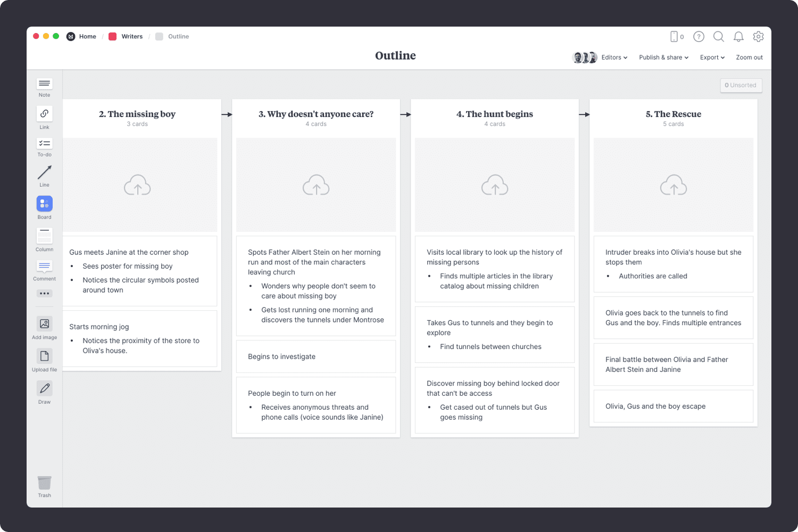Select the Upload file tool

(45, 360)
